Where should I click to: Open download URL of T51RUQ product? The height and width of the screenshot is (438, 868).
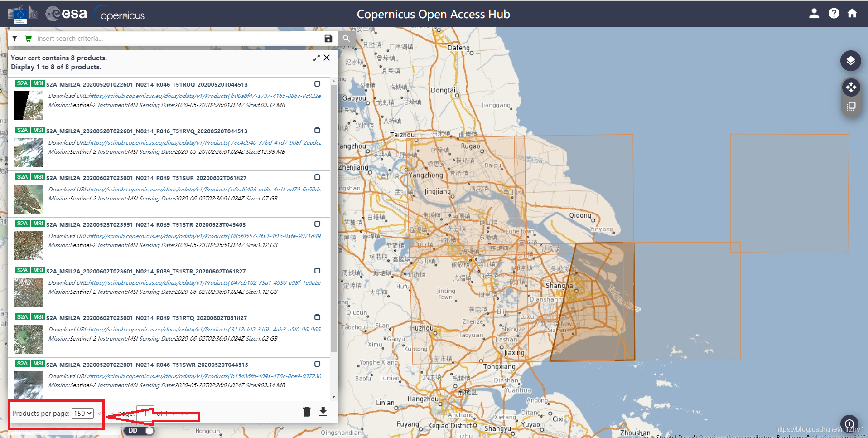[x=205, y=96]
